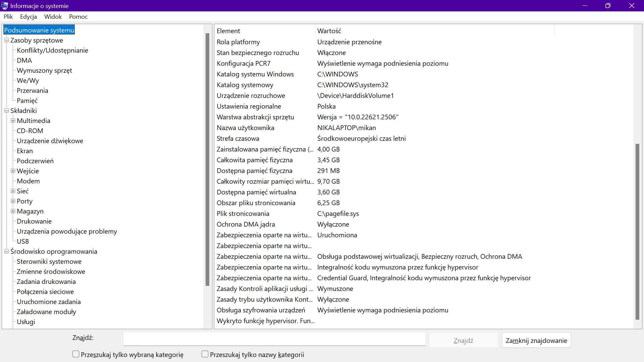Expand the Magazyn tree node
The image size is (644, 362).
[x=13, y=211]
